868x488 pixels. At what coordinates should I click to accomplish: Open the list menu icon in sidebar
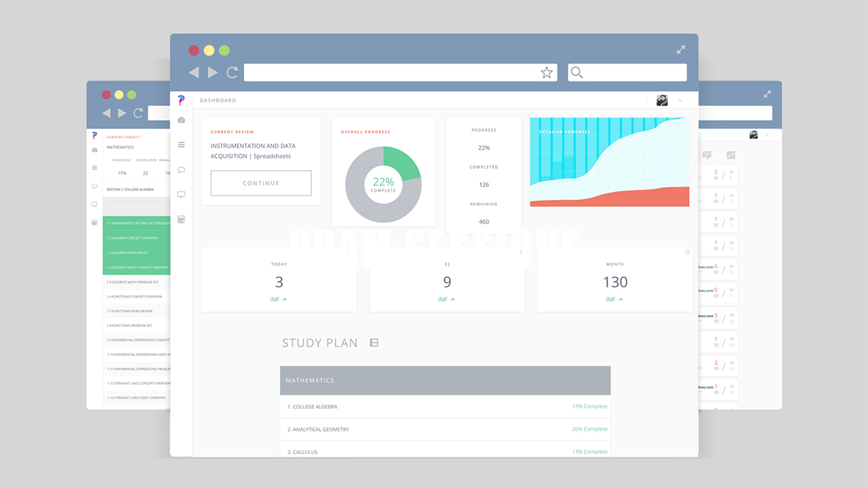[x=181, y=144]
